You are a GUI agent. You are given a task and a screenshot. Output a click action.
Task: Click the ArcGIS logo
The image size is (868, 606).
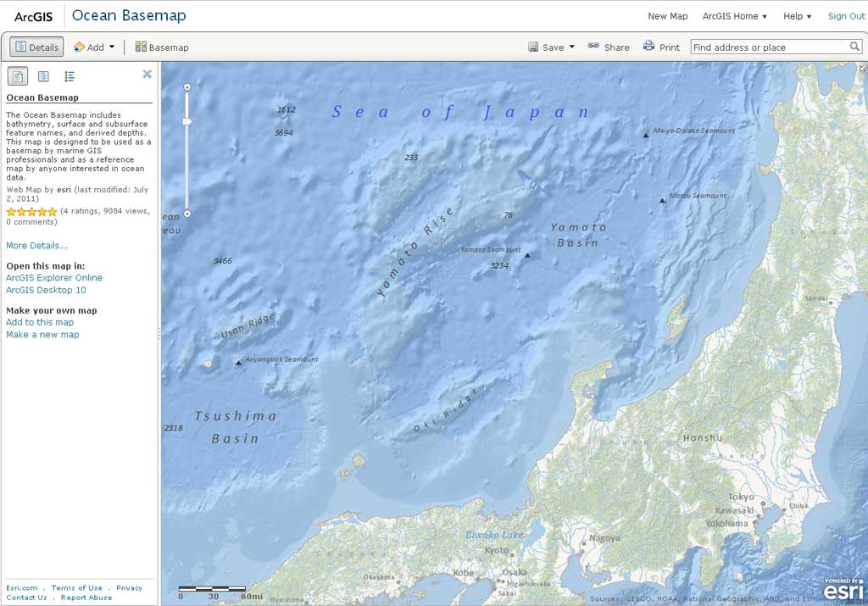click(33, 17)
